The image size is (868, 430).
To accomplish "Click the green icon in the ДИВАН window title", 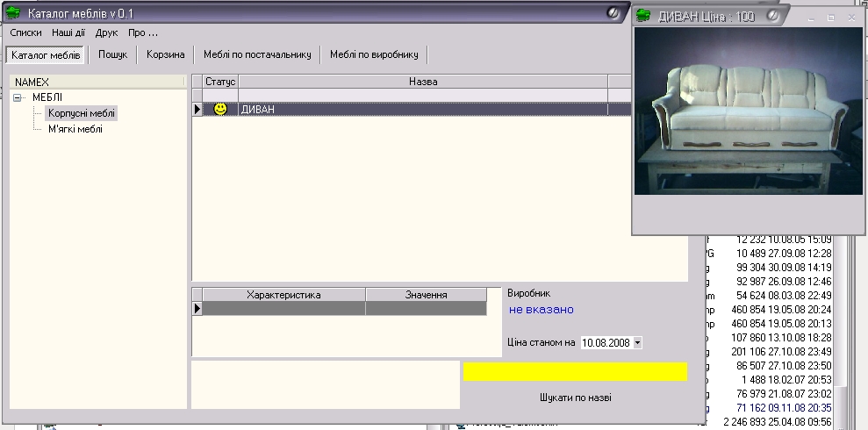I will [643, 16].
